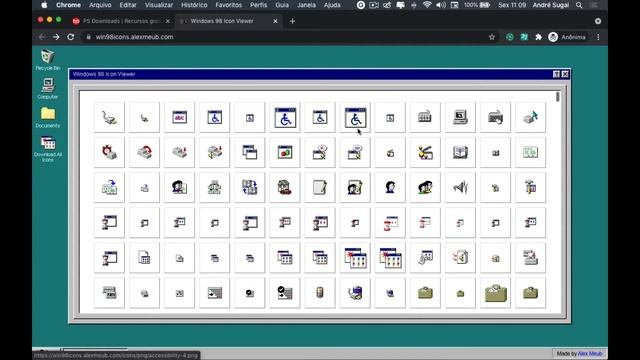Open the Alex Meub link
Screen dimensions: 640x360
590,353
